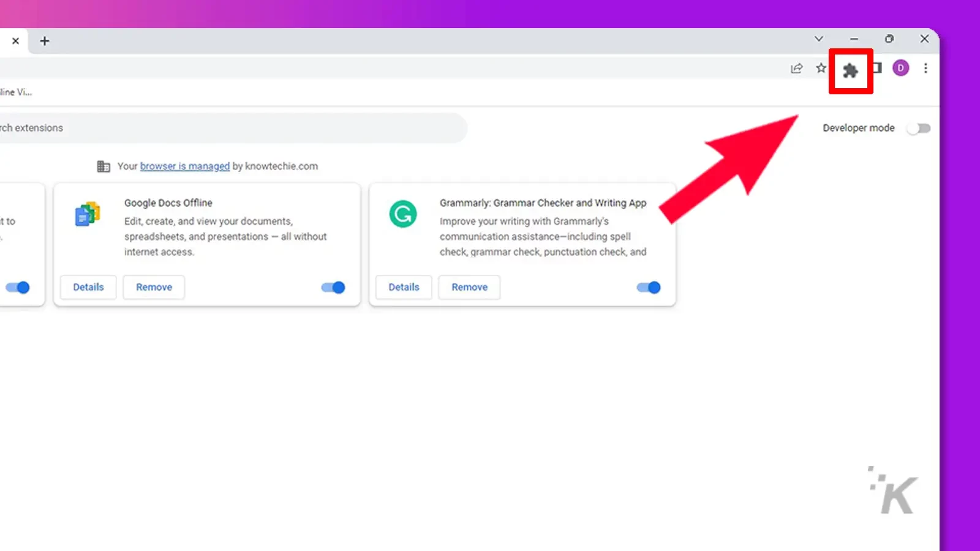Open the Extensions puzzle-piece menu
Viewport: 980px width, 551px height.
(x=850, y=71)
